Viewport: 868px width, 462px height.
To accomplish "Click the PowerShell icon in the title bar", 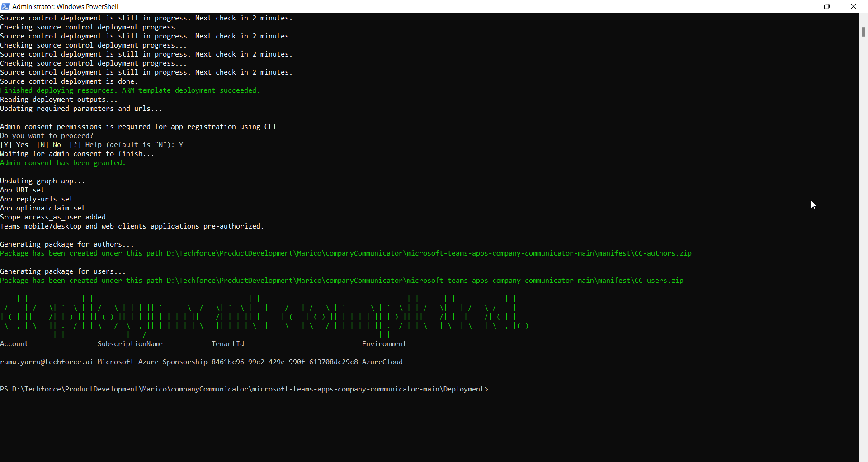I will [5, 6].
